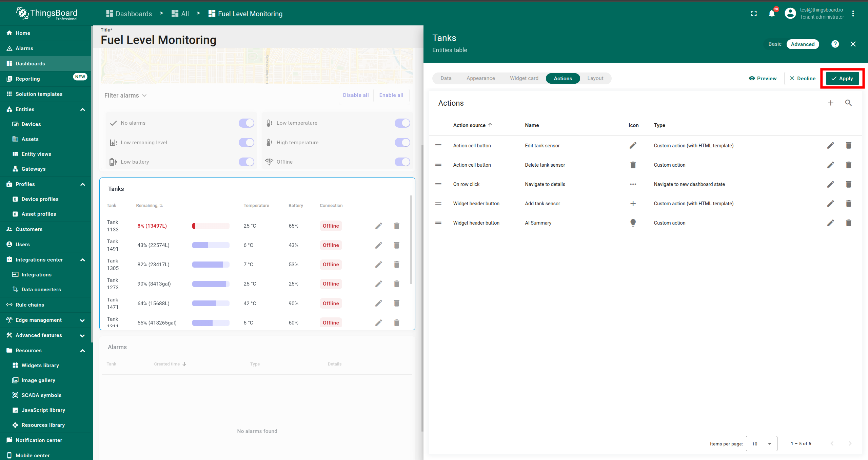Open Items per page dropdown

pos(762,444)
